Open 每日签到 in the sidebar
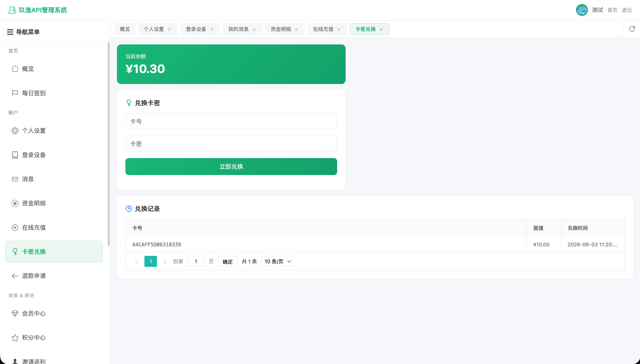640x364 pixels. (x=54, y=93)
